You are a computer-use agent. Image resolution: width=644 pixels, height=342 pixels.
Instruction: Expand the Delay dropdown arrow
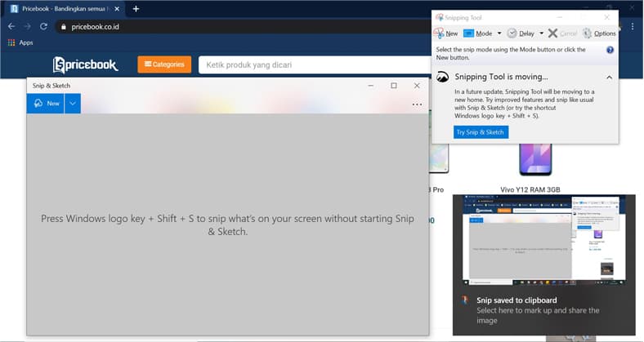point(541,33)
